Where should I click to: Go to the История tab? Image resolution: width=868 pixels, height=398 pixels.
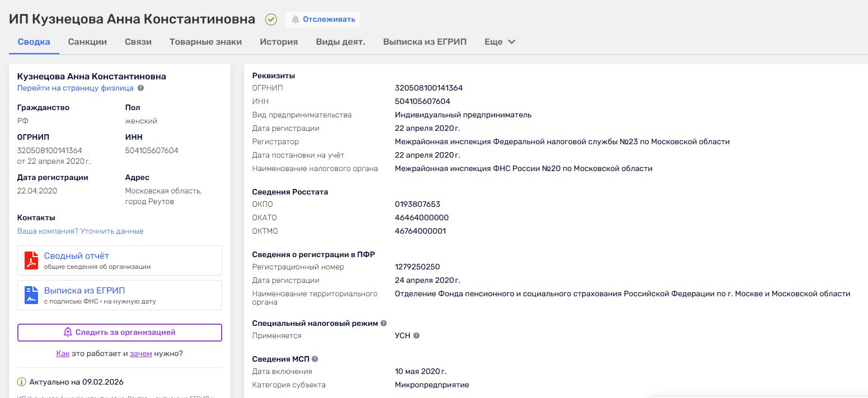pyautogui.click(x=279, y=41)
